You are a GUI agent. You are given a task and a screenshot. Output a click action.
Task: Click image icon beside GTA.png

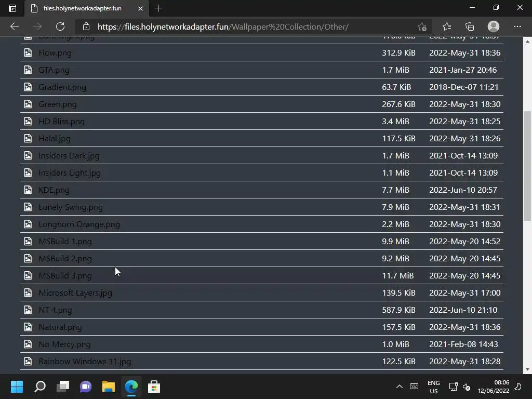click(x=28, y=70)
